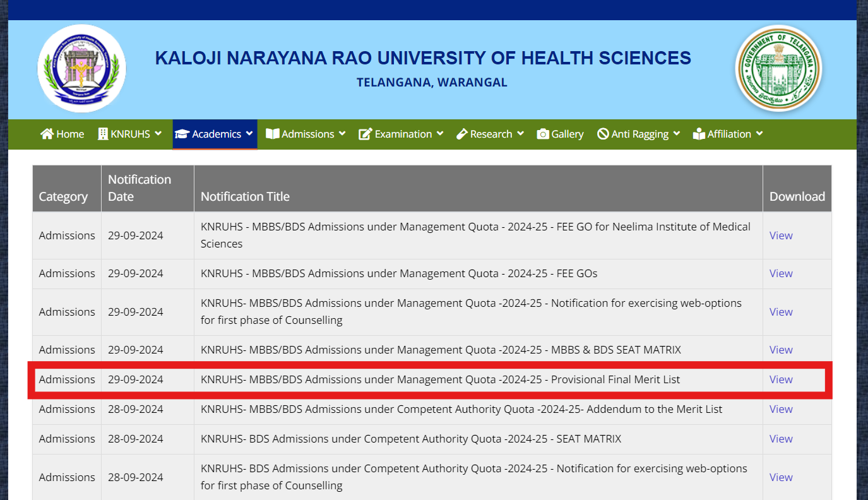
Task: Expand the Admissions dropdown menu
Action: coord(306,133)
